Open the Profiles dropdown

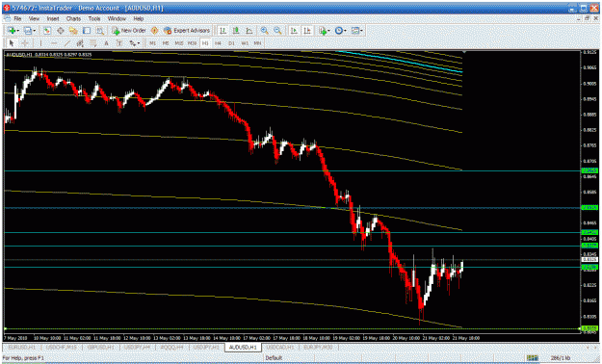(x=30, y=31)
